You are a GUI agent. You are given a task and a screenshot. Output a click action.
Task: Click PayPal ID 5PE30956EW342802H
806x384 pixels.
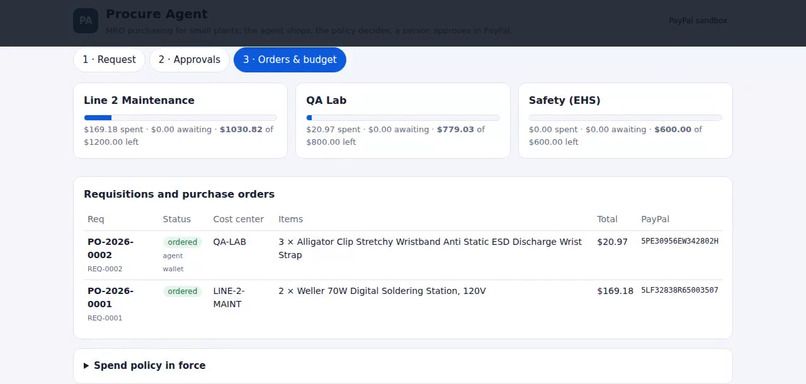pyautogui.click(x=680, y=241)
